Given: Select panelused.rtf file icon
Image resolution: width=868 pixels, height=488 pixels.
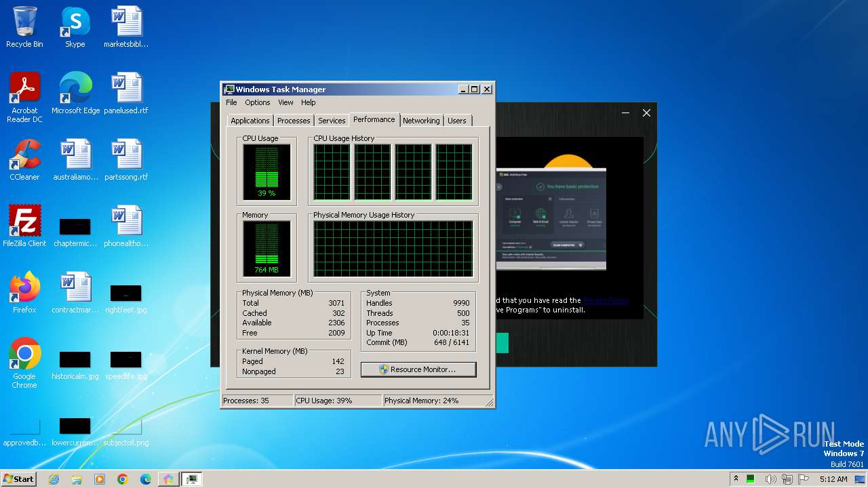Looking at the screenshot, I should [x=126, y=93].
